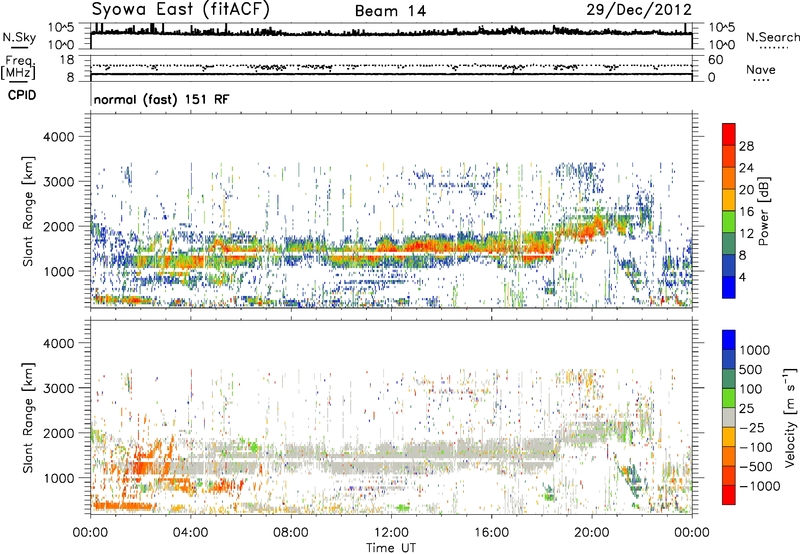This screenshot has width=800, height=554.
Task: Click the '2000' range tick on the power panel
Action: [58, 226]
